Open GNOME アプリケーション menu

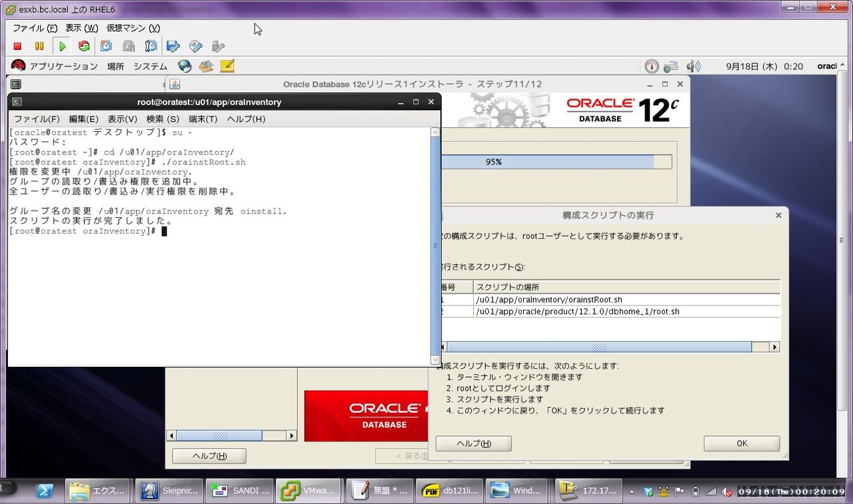(x=63, y=67)
